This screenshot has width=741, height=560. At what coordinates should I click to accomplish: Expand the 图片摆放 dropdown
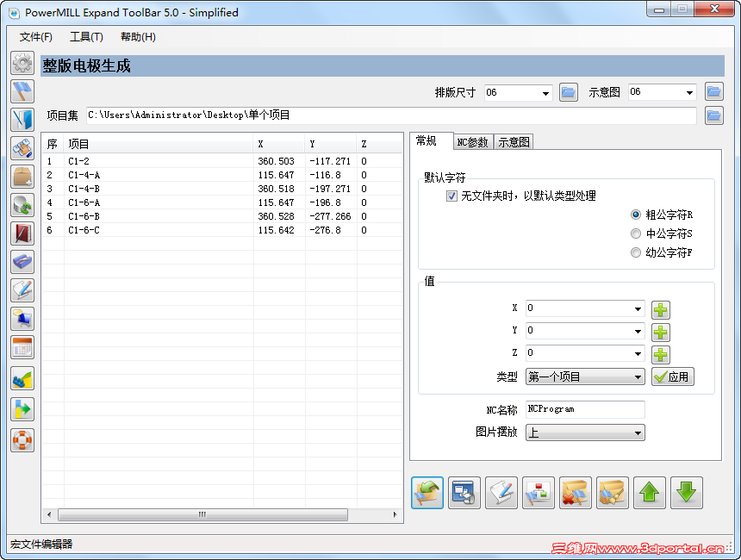coord(585,432)
